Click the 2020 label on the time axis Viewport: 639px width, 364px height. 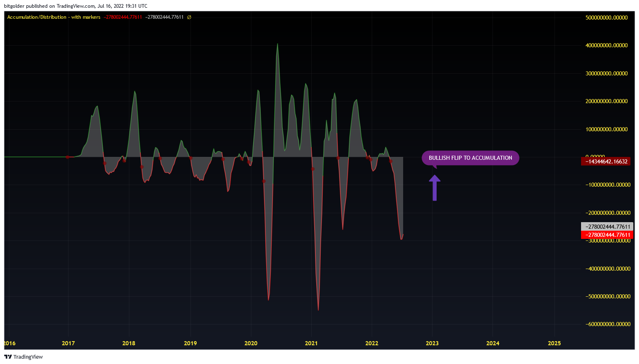click(x=251, y=343)
